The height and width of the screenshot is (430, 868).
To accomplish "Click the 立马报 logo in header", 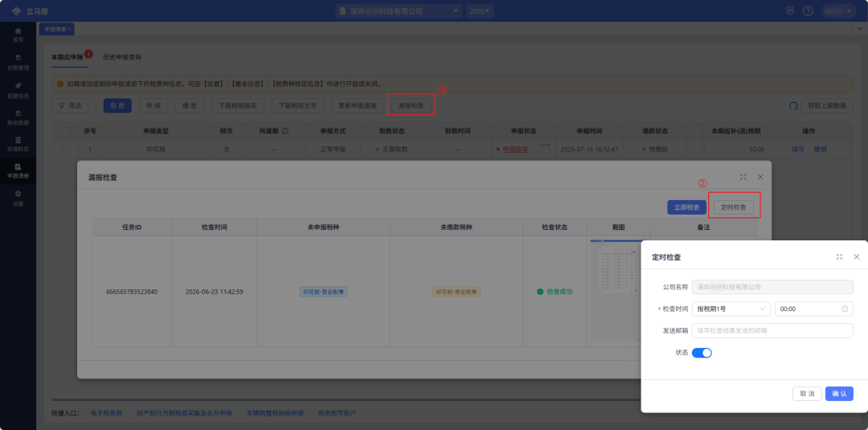I will 30,10.
